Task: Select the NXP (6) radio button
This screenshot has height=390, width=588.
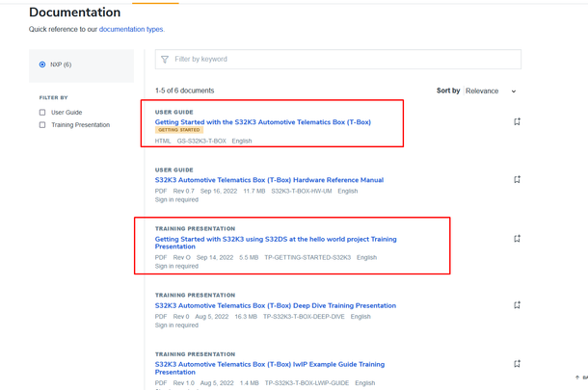Action: tap(42, 65)
